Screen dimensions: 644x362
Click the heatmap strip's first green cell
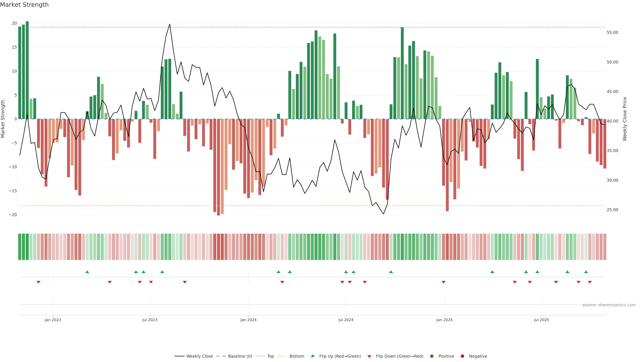coord(20,247)
